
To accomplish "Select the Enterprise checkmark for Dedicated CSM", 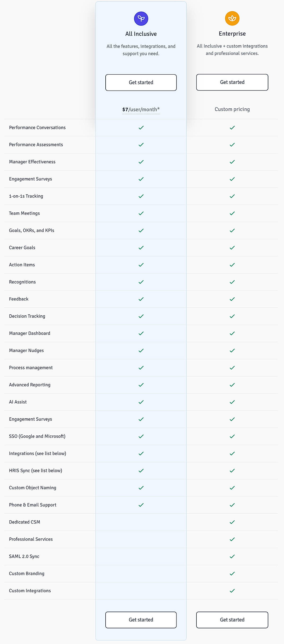I will tap(232, 522).
